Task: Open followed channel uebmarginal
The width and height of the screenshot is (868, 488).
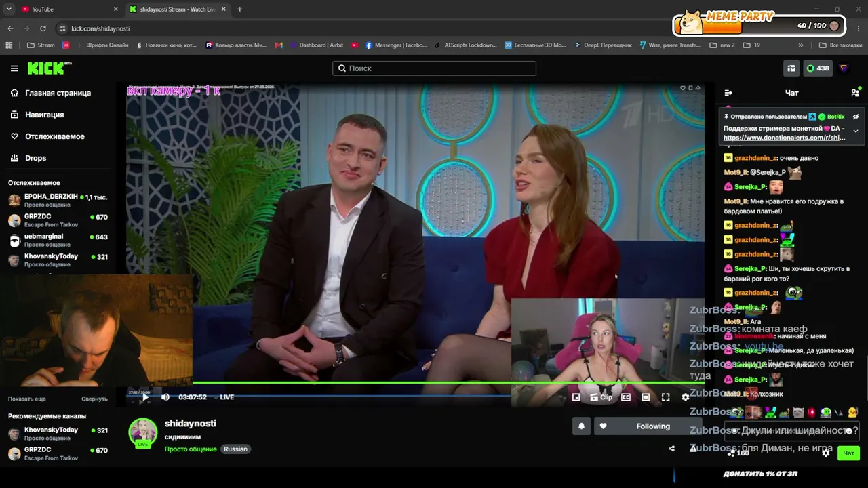Action: [x=58, y=240]
